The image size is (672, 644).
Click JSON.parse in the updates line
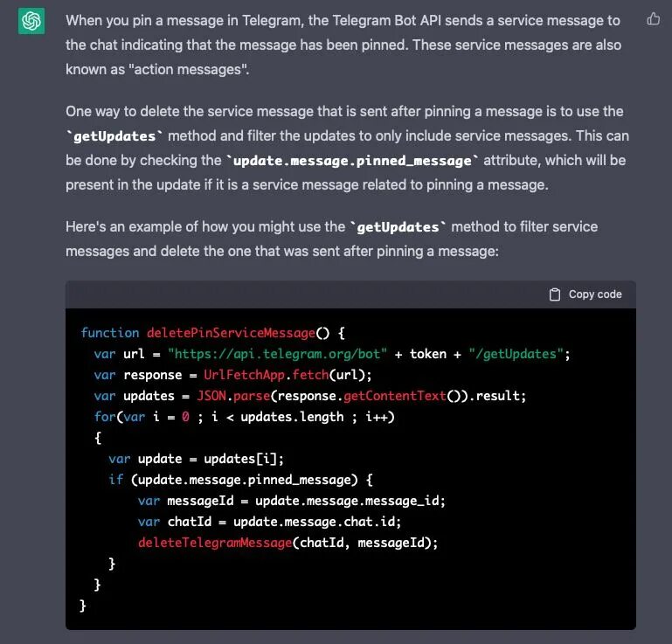click(x=233, y=396)
